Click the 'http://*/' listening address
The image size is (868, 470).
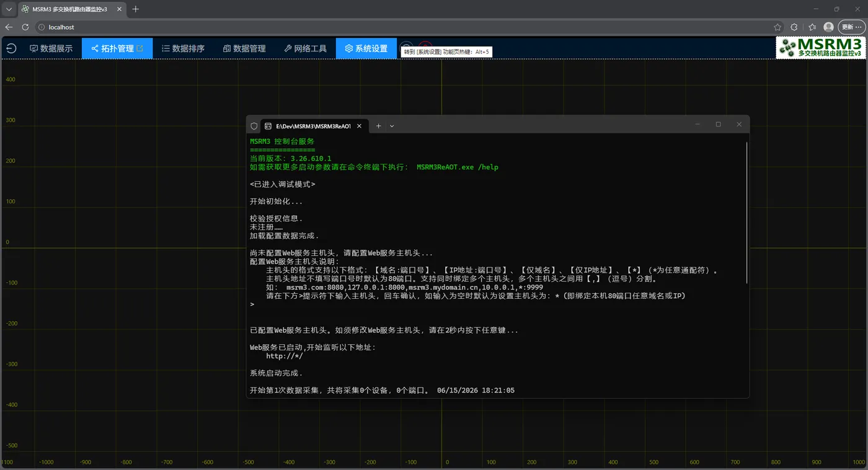tap(285, 356)
